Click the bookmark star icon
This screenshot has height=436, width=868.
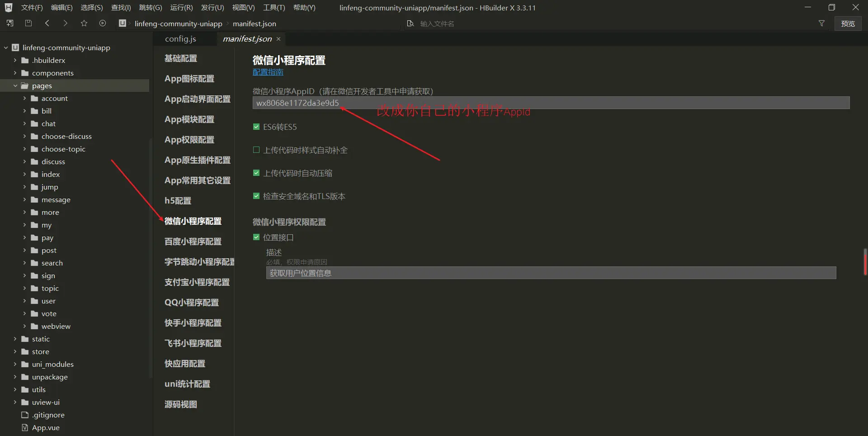tap(84, 23)
